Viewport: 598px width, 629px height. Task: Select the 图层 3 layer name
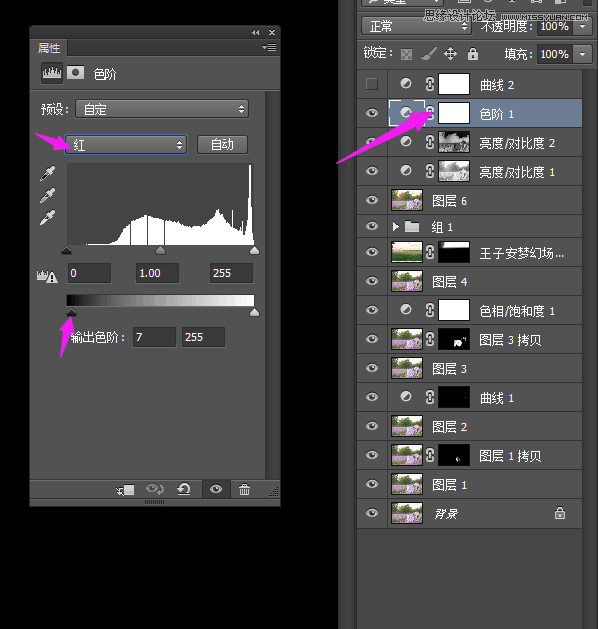click(449, 369)
